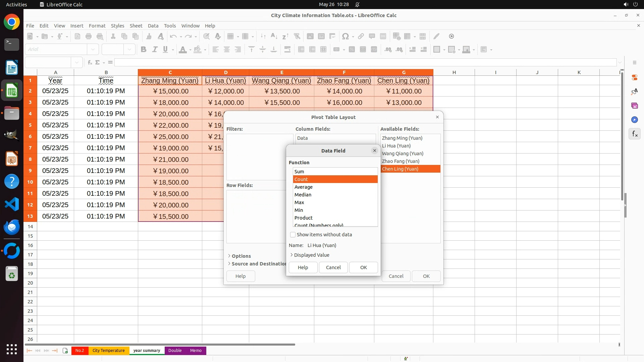
Task: Click the Bold formatting icon
Action: (x=144, y=50)
